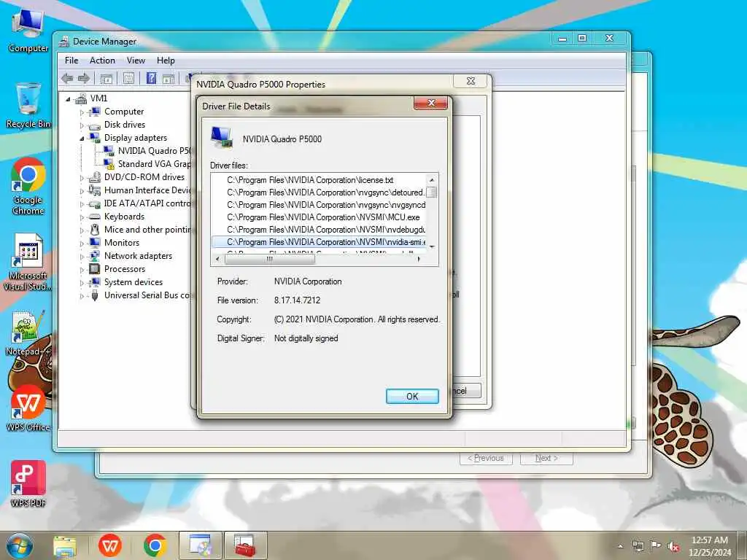Open the Notepad++ desktop shortcut
This screenshot has width=747, height=560.
[28, 333]
